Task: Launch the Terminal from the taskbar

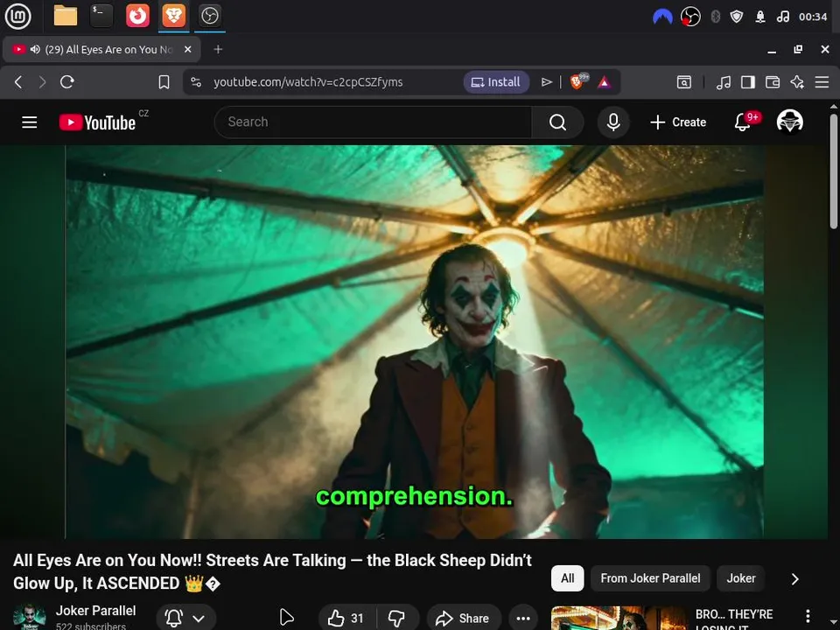Action: pos(101,16)
